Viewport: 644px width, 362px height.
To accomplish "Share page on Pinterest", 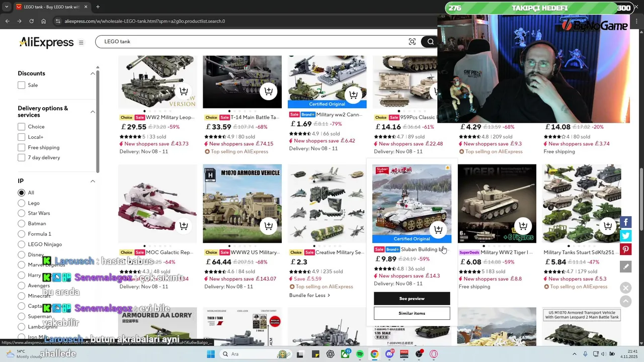I will pos(625,249).
